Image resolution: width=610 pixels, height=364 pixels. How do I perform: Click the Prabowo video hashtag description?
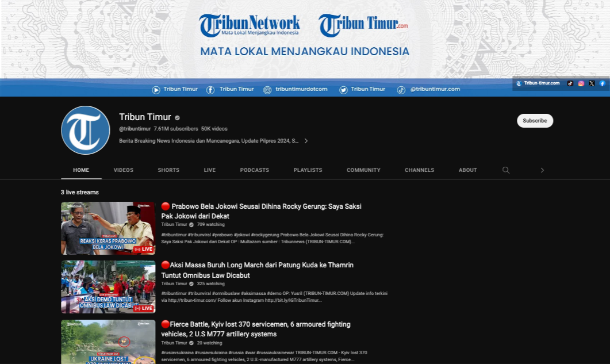pyautogui.click(x=273, y=238)
